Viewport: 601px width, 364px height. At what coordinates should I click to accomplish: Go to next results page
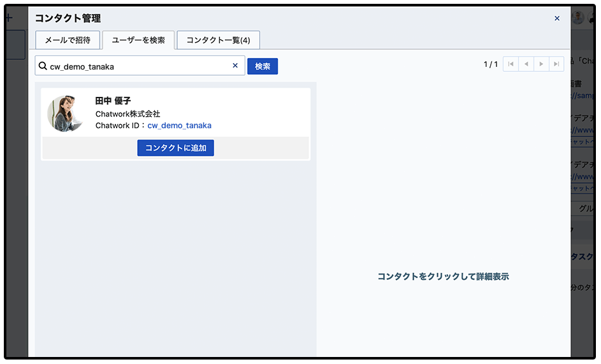(x=541, y=64)
